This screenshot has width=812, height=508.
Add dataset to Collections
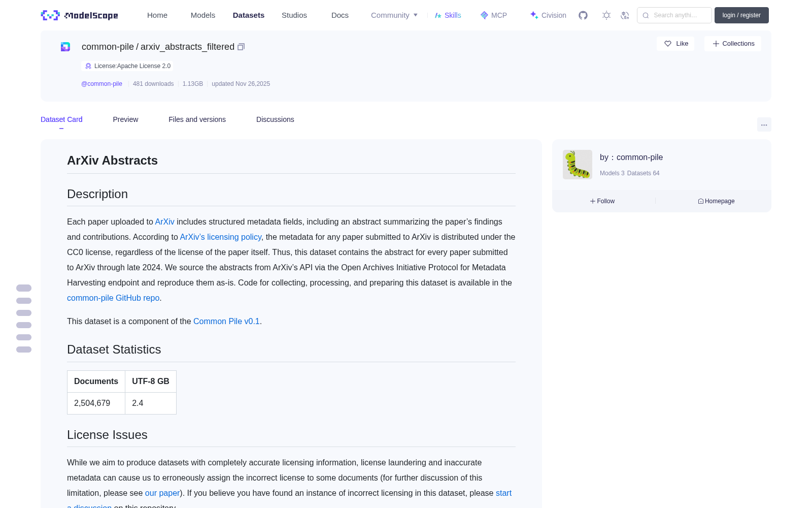click(x=733, y=44)
